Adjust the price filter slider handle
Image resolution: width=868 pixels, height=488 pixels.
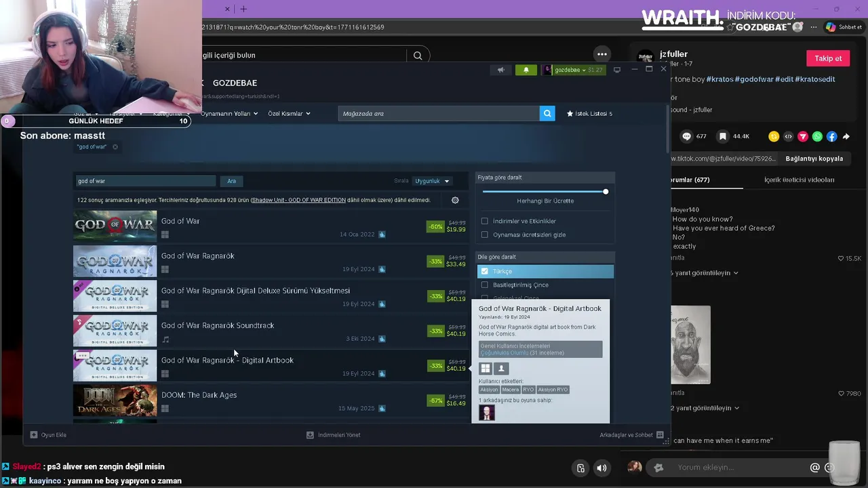coord(606,192)
